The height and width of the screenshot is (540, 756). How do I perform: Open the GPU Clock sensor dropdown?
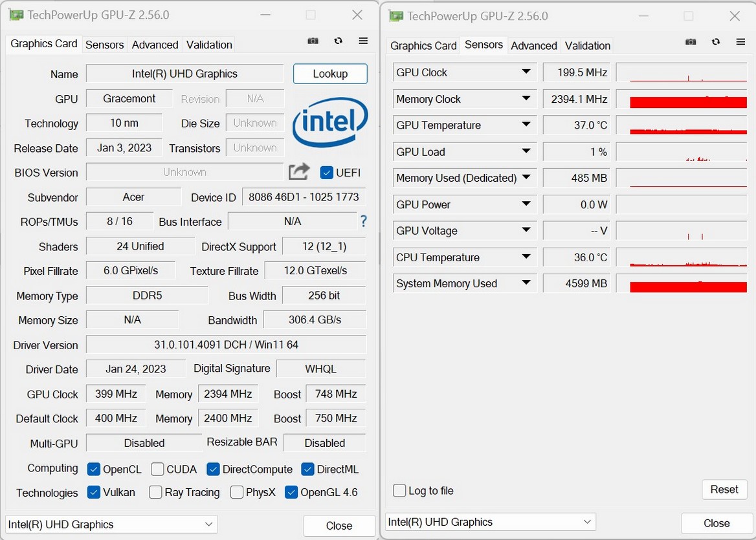click(526, 72)
